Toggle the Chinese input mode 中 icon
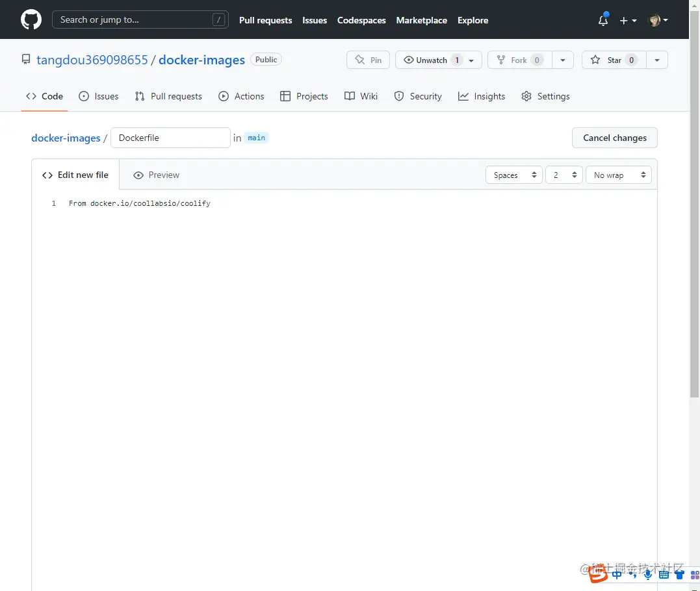Viewport: 700px width, 591px height. [617, 575]
